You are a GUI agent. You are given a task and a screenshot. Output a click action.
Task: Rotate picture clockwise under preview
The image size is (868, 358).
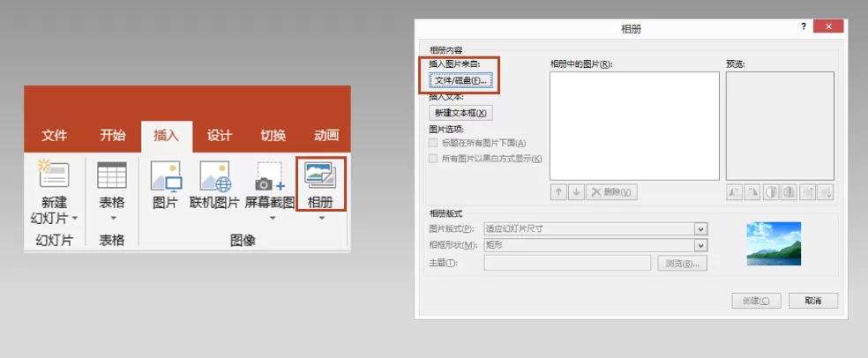tap(752, 192)
